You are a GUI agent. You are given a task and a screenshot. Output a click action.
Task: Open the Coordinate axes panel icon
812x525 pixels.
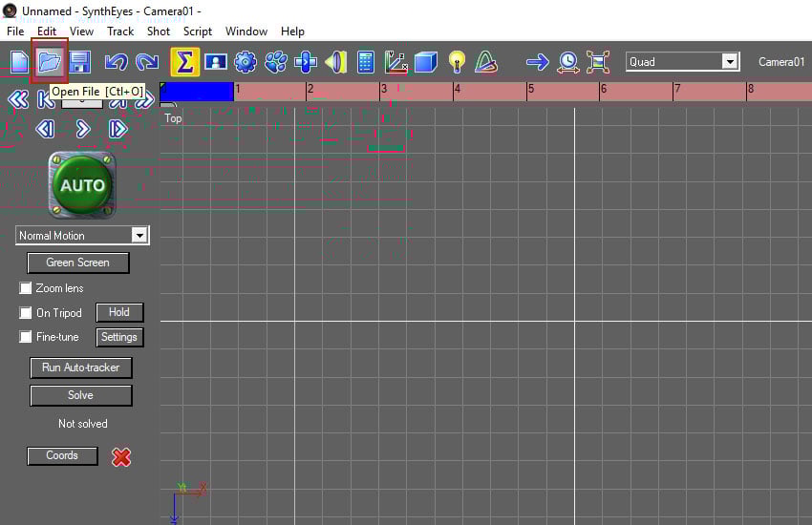395,62
